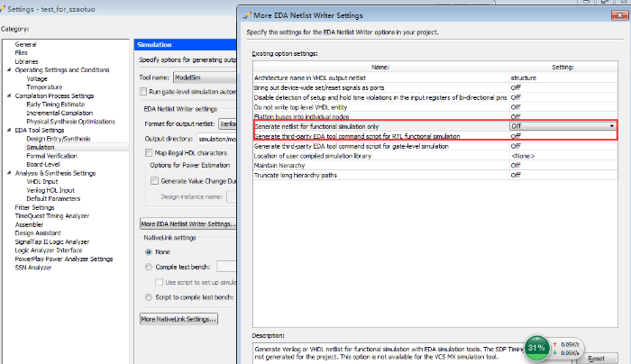631x364 pixels.
Task: Click More EDA Netlist Writer Settings button
Action: pyautogui.click(x=187, y=223)
